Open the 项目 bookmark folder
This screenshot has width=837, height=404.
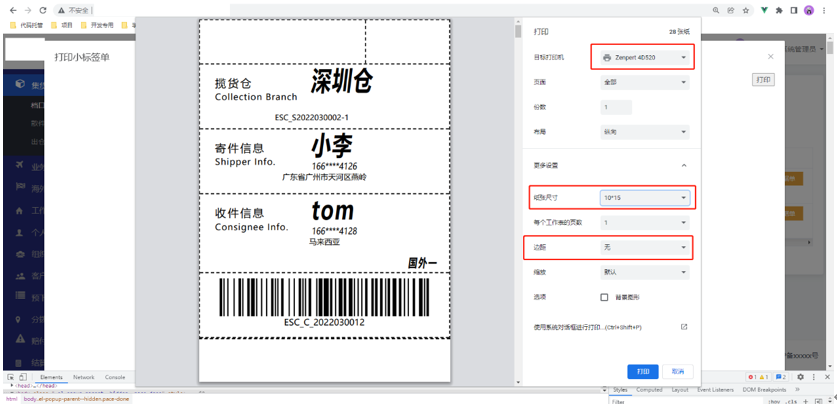coord(62,25)
